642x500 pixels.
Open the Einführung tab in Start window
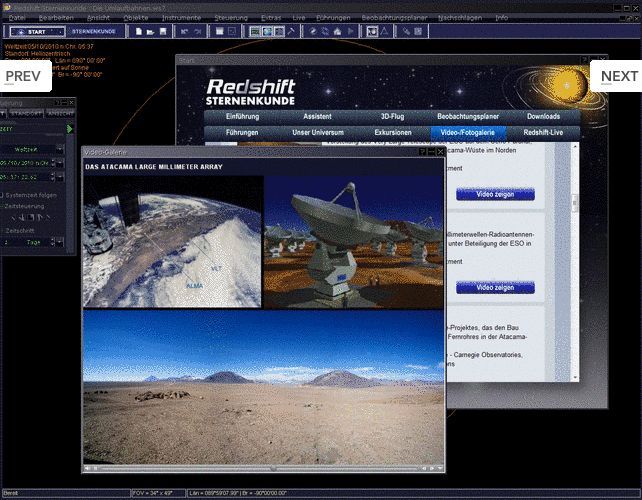(x=242, y=117)
